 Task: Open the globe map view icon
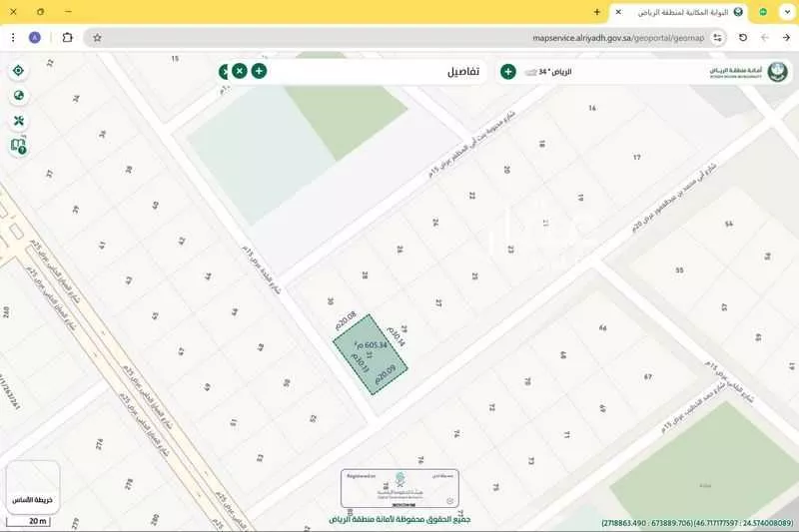pyautogui.click(x=18, y=96)
